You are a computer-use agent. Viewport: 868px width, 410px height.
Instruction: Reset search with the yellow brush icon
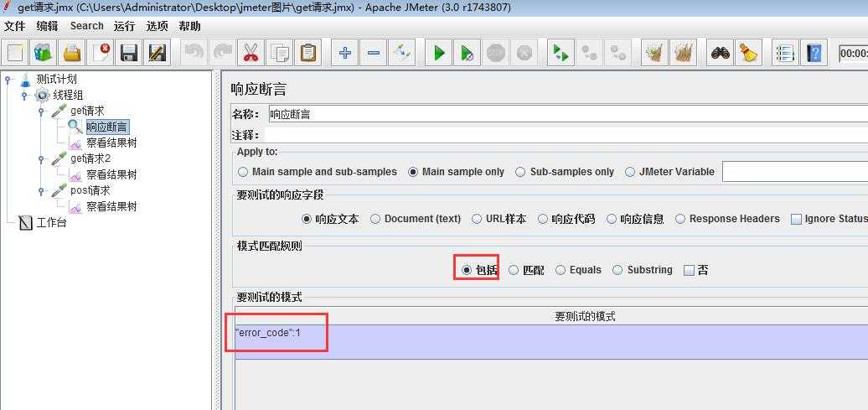click(748, 53)
